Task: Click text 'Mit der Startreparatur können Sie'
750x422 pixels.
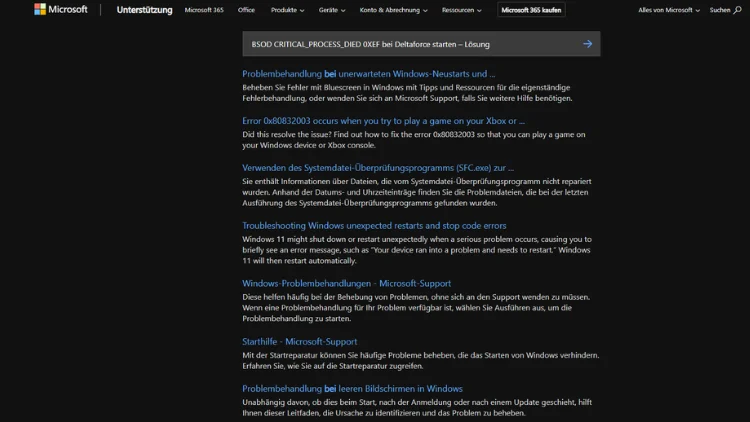Action: 301,355
